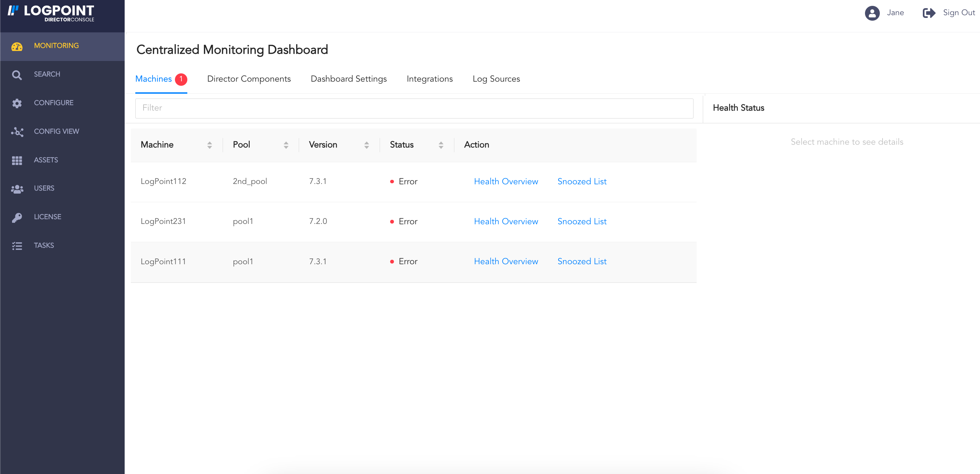
Task: Open the Monitoring section via speedometer icon
Action: point(17,46)
